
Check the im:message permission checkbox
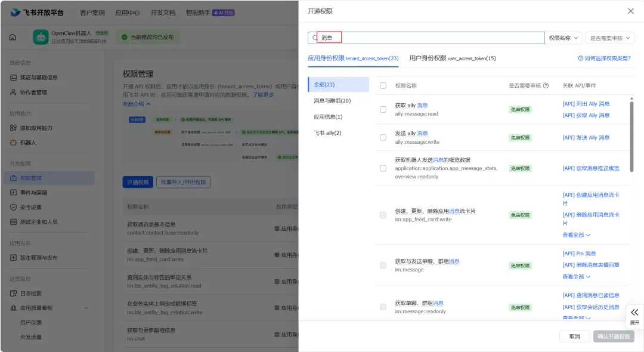tap(383, 265)
